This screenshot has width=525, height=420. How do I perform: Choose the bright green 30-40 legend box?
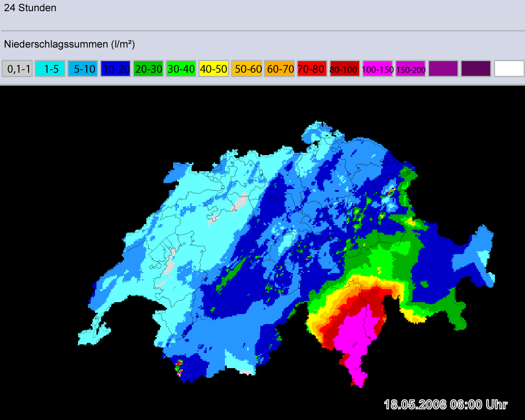181,69
